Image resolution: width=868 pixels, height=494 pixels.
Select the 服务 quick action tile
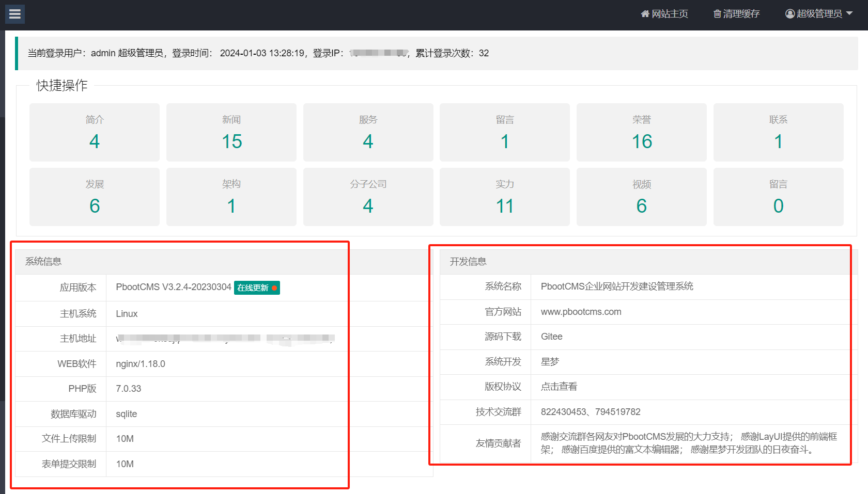368,133
